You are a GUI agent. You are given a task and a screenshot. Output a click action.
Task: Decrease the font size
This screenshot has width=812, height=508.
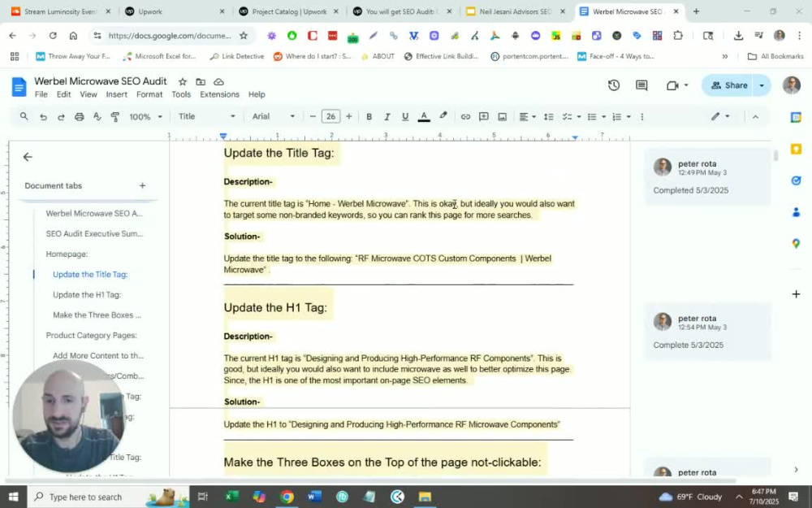click(x=313, y=116)
